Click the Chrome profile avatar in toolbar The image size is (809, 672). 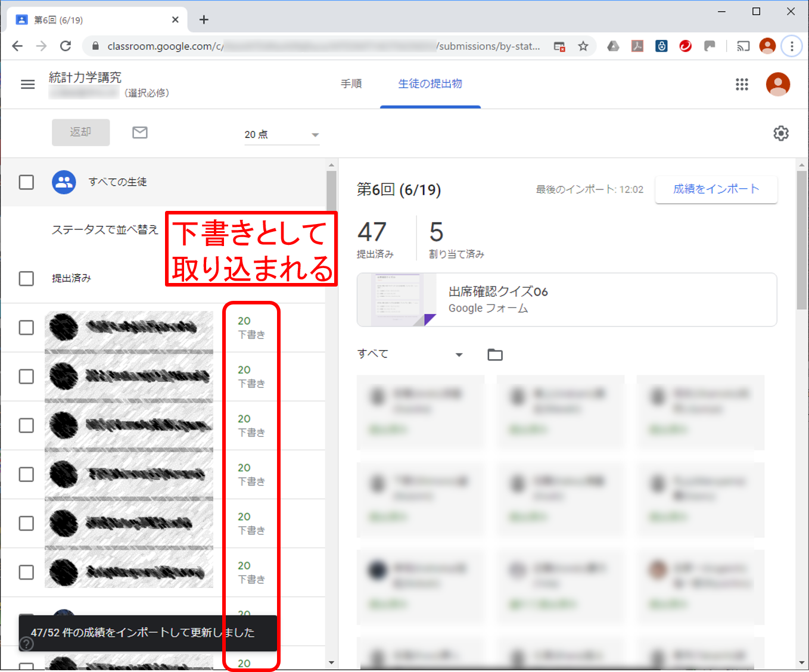767,46
